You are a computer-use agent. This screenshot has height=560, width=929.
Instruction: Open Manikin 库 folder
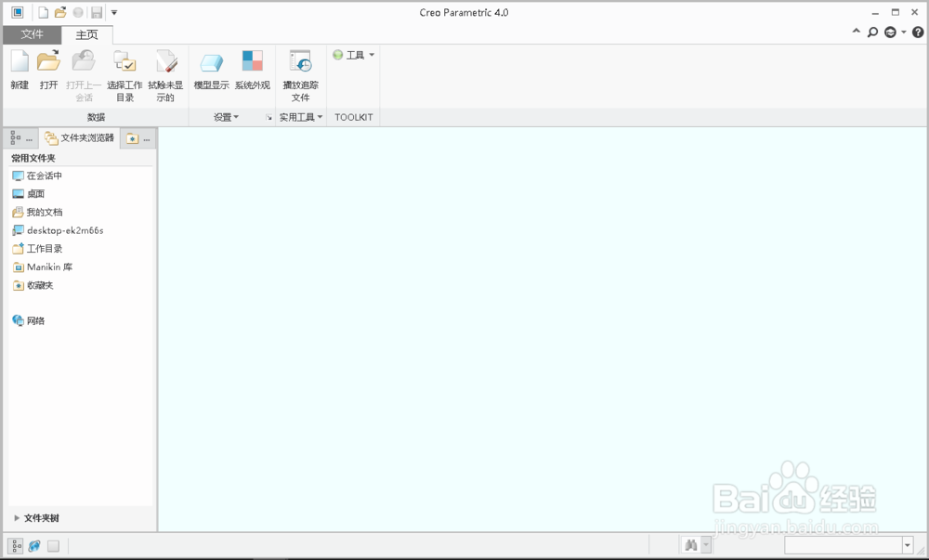43,267
